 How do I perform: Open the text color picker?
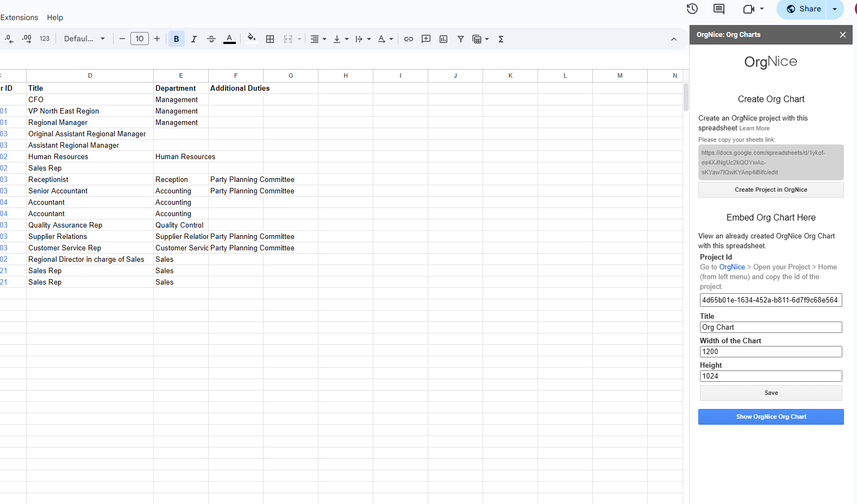click(x=229, y=39)
